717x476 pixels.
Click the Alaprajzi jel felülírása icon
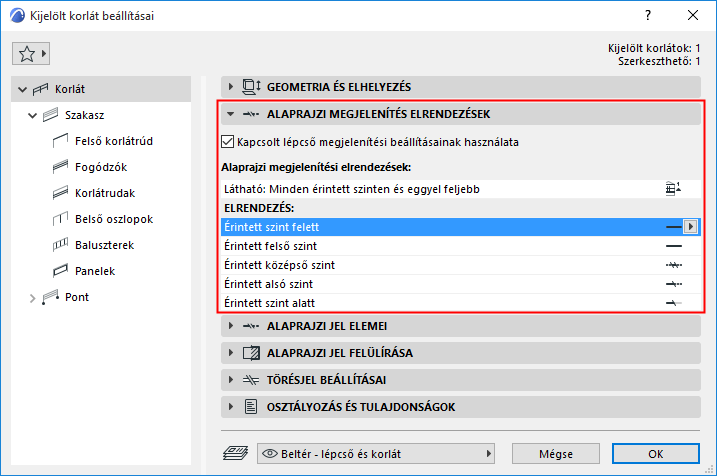coord(251,353)
